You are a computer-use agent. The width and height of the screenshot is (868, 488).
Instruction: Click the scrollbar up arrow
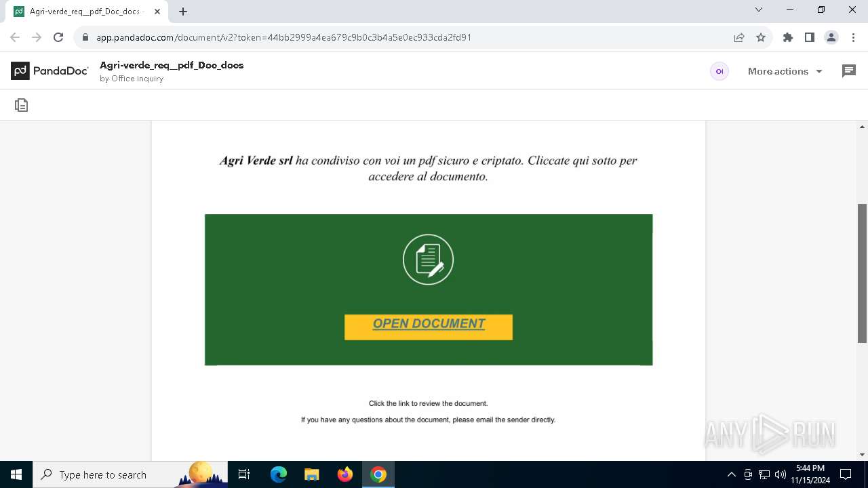[863, 127]
